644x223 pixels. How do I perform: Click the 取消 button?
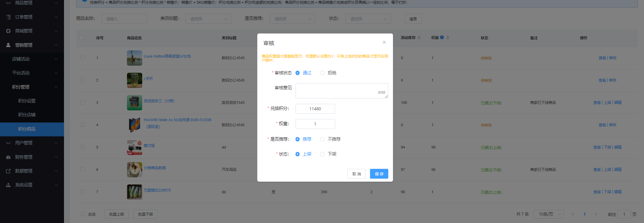356,174
